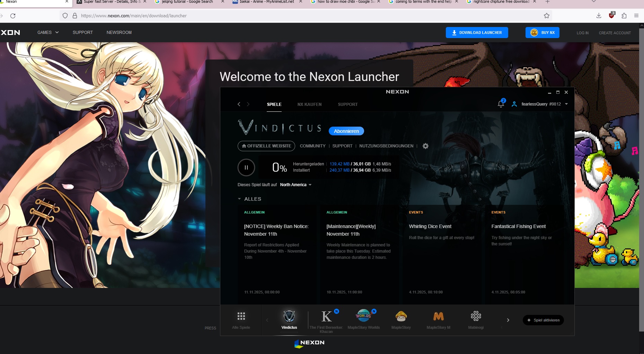Viewport: 644px width, 354px height.
Task: Click the 0% download progress value
Action: coord(280,167)
